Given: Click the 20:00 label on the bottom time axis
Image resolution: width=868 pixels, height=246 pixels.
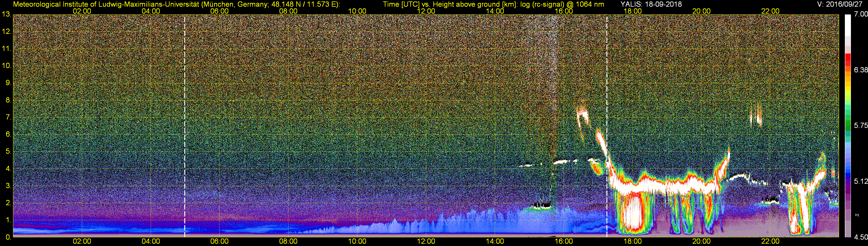Looking at the screenshot, I should click(x=702, y=241).
